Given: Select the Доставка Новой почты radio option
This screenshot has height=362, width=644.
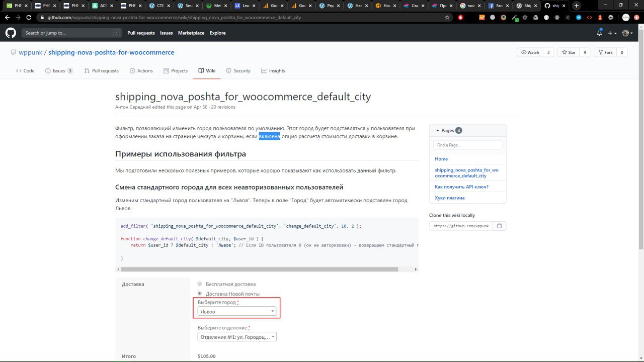Looking at the screenshot, I should (x=200, y=293).
